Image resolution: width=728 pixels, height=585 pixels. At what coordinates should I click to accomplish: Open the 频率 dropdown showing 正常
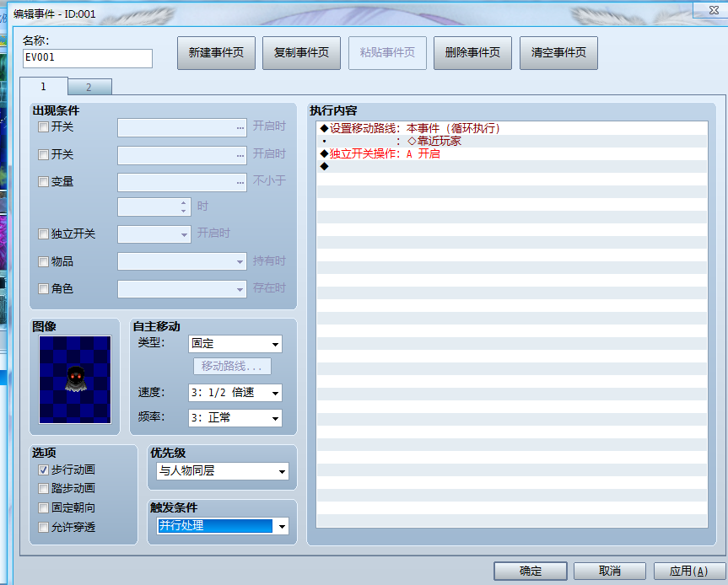point(235,418)
